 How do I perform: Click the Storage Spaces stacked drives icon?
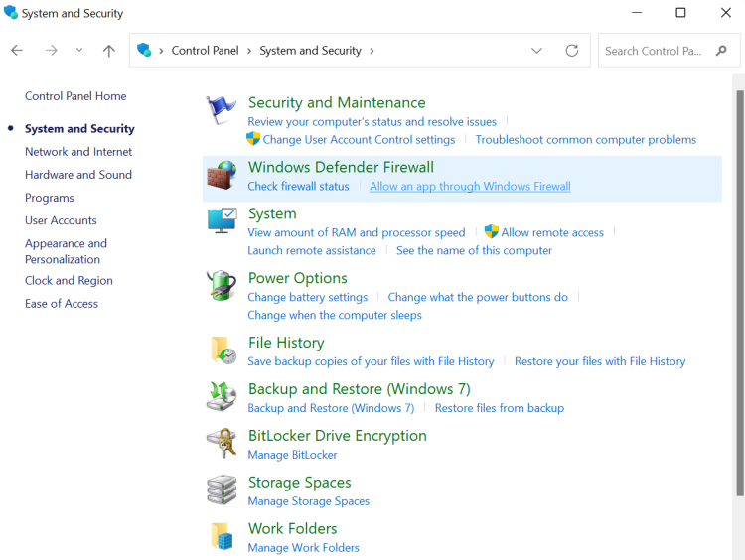222,490
